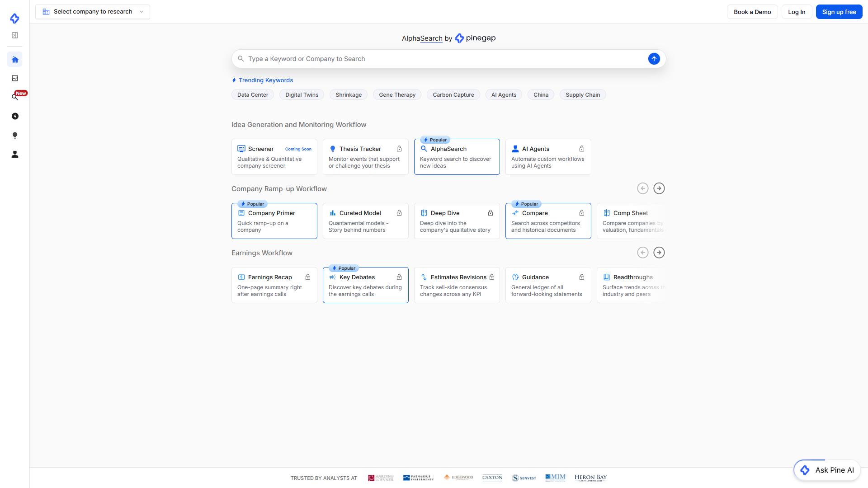Open the user profile sidebar icon
868x488 pixels.
click(15, 155)
